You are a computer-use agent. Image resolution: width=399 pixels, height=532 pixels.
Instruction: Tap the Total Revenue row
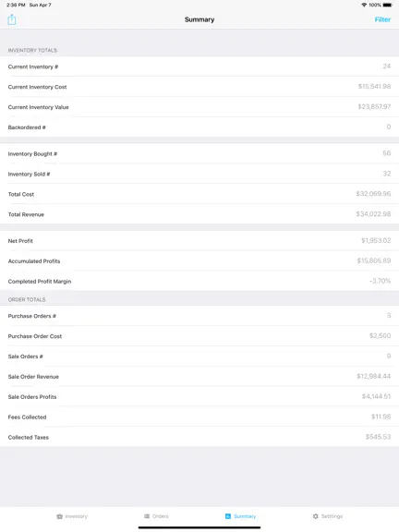(199, 214)
